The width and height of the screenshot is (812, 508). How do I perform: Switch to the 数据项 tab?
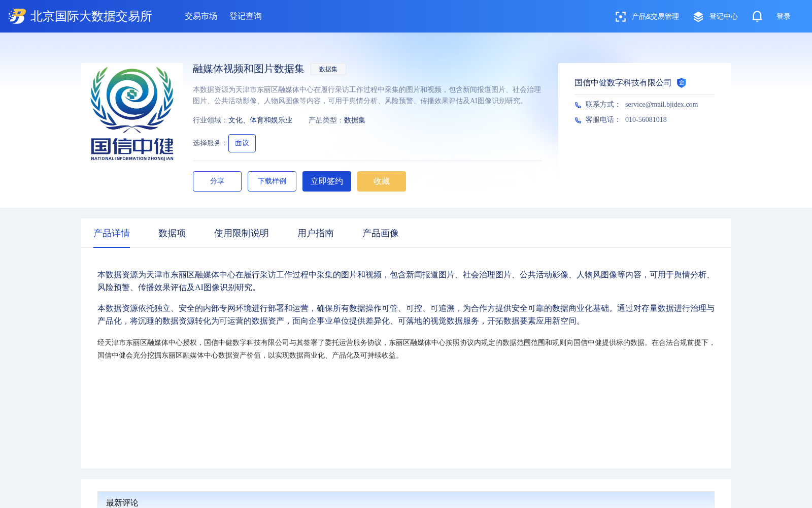point(172,233)
